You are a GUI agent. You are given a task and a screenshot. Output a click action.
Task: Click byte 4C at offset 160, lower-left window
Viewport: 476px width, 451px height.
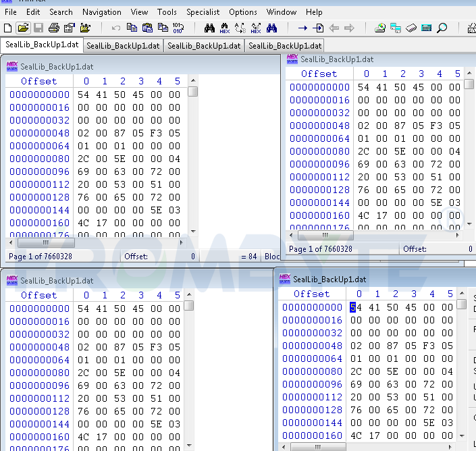tap(83, 437)
